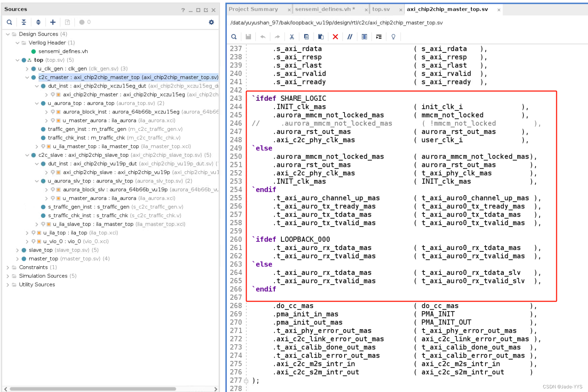The height and width of the screenshot is (392, 588).
Task: Collapse all items in the Sources tree
Action: (x=24, y=22)
